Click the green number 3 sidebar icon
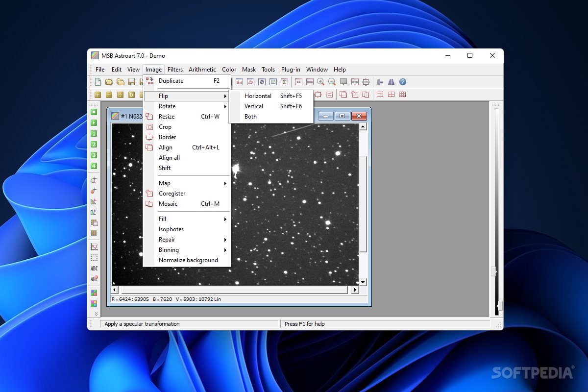The image size is (588, 392). pyautogui.click(x=94, y=155)
